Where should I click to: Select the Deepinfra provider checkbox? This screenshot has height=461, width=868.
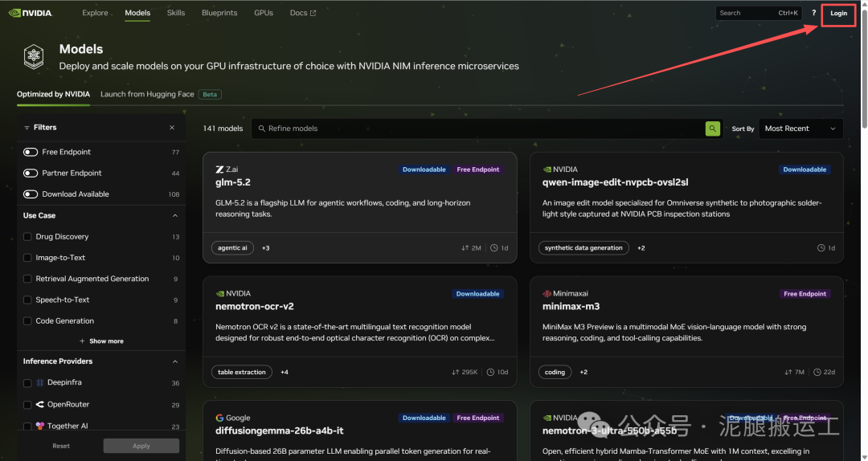click(x=27, y=382)
